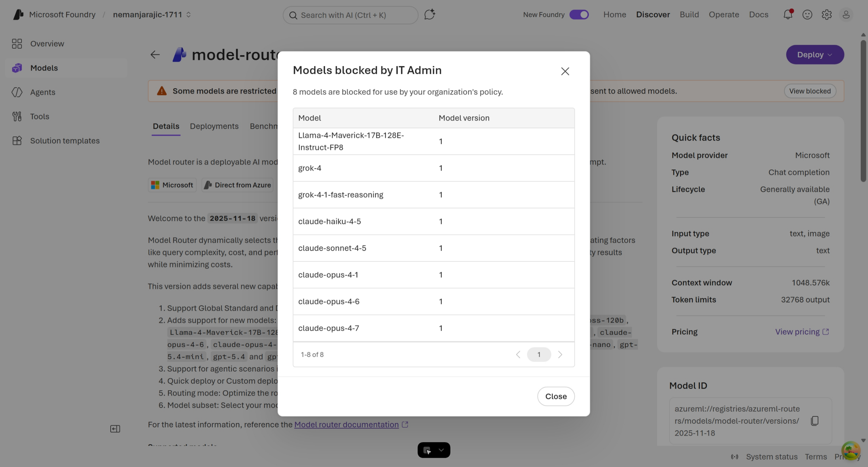Open the Discover menu item

653,15
